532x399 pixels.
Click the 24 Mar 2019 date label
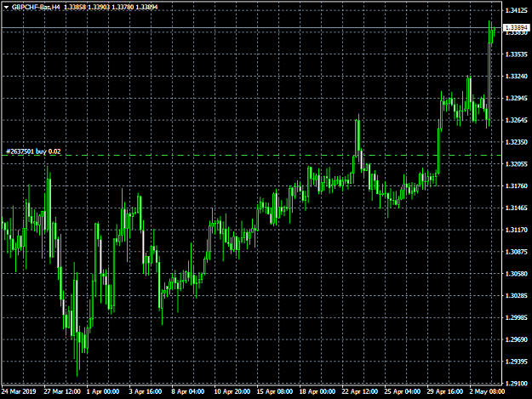[x=19, y=391]
